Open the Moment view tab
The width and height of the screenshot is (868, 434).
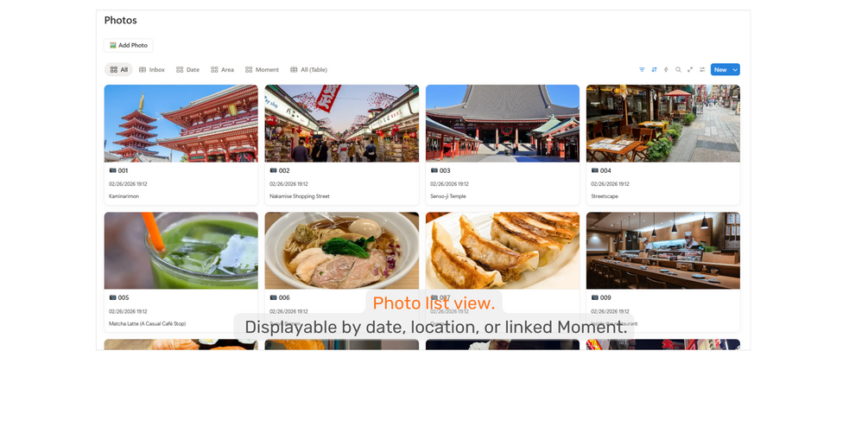262,70
